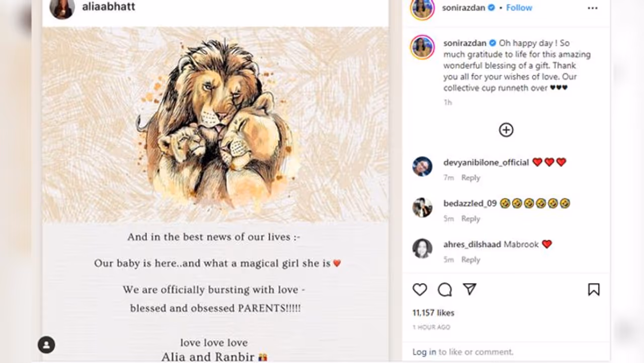The height and width of the screenshot is (363, 644).
Task: Save the post with the bookmark icon
Action: 594,290
